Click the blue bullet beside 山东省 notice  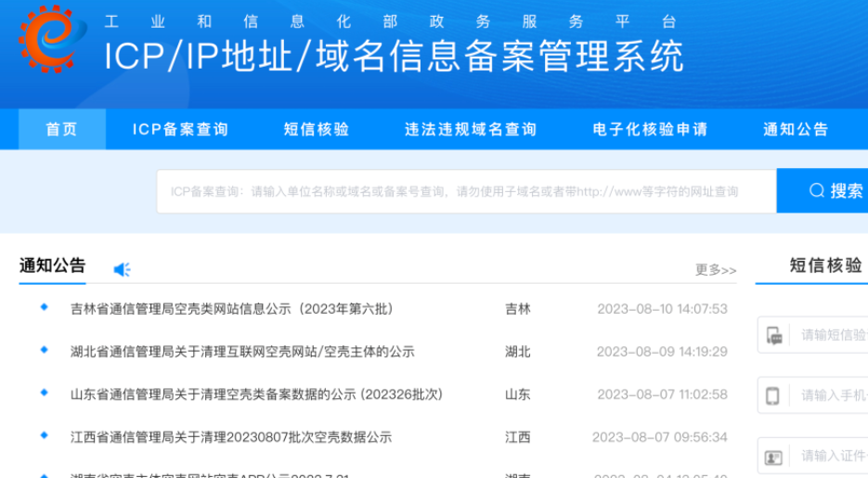pyautogui.click(x=45, y=393)
